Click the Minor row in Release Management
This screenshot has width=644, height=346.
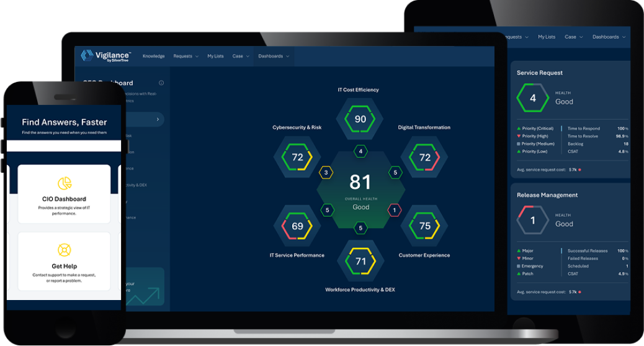pos(525,258)
